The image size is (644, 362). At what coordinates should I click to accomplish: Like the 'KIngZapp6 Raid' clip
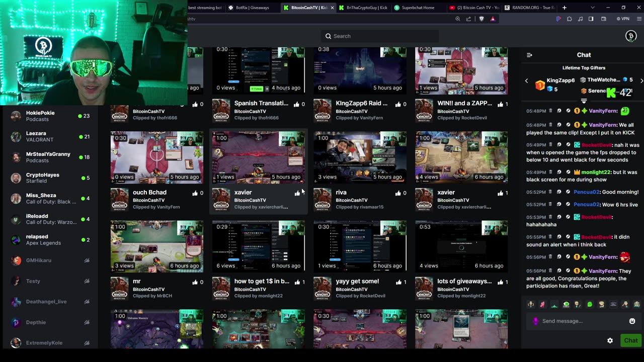pos(398,104)
